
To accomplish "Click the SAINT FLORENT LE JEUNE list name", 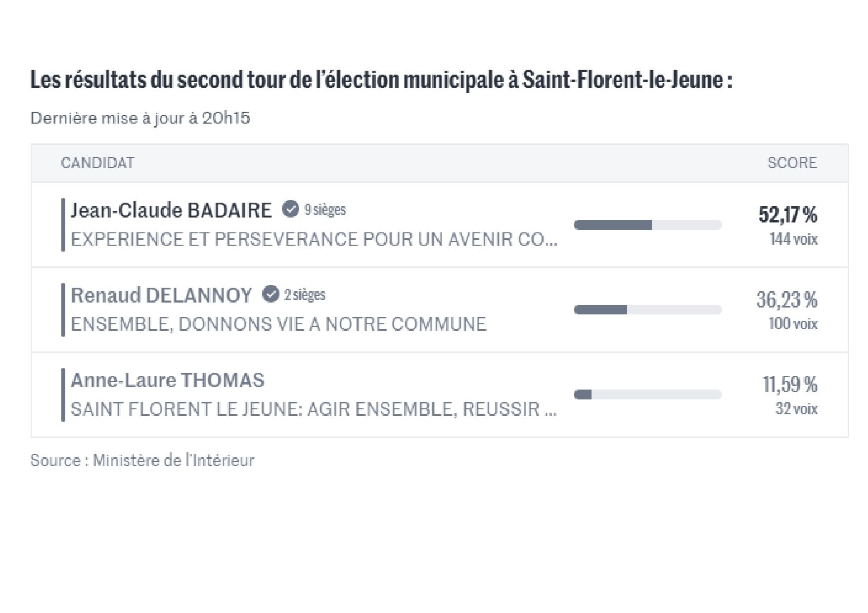I will (314, 409).
